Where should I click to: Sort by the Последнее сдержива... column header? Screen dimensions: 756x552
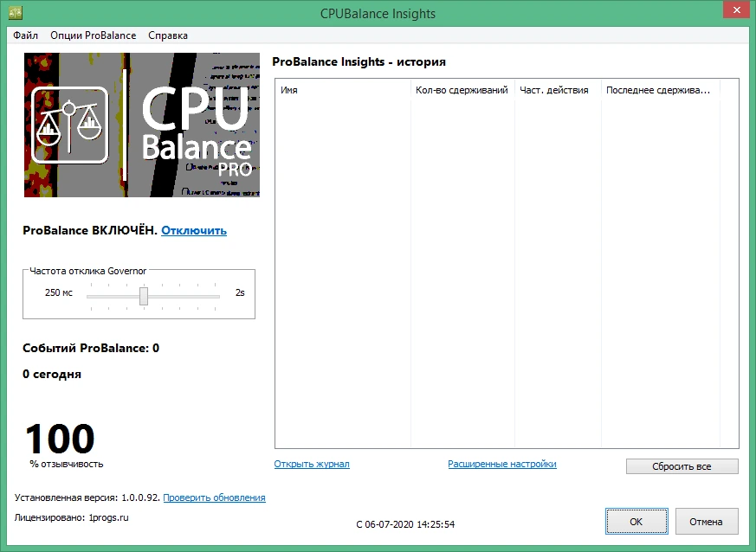661,90
